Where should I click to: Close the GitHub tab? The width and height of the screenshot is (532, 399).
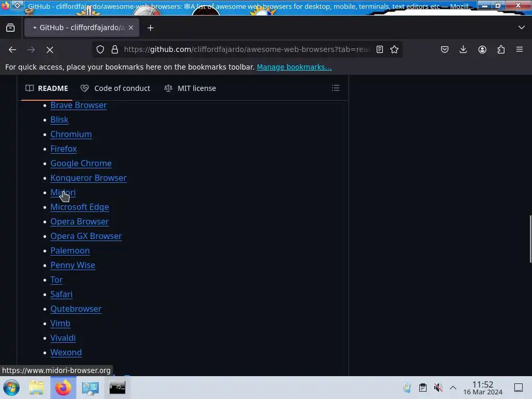[x=131, y=28]
